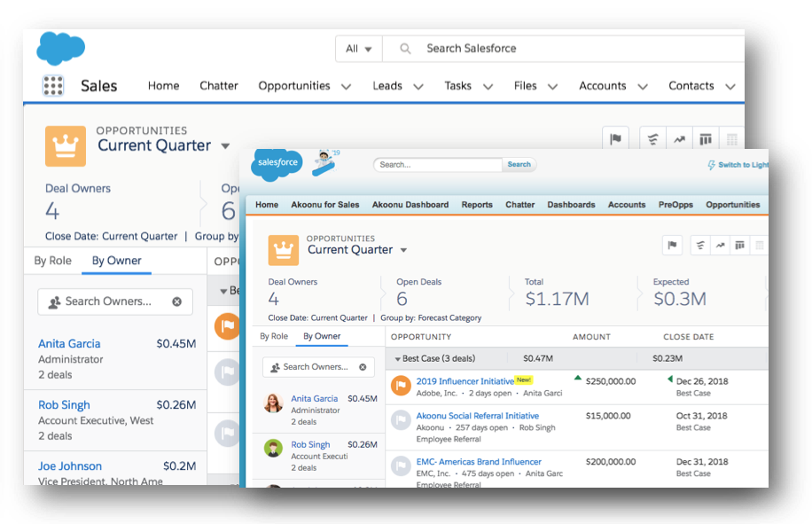Select By Owner tab in back window

tap(116, 261)
